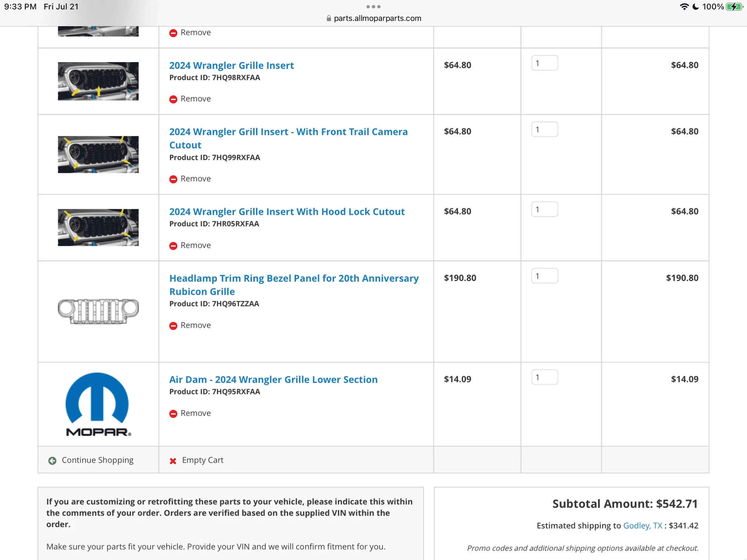Open 2024 Wrangler Grille Insert product link
The width and height of the screenshot is (747, 560).
coord(231,65)
